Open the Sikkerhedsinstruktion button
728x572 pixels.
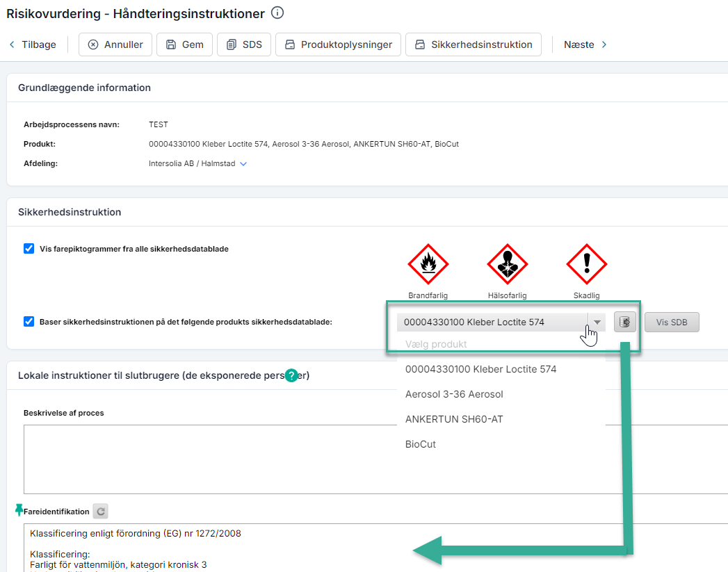(473, 44)
